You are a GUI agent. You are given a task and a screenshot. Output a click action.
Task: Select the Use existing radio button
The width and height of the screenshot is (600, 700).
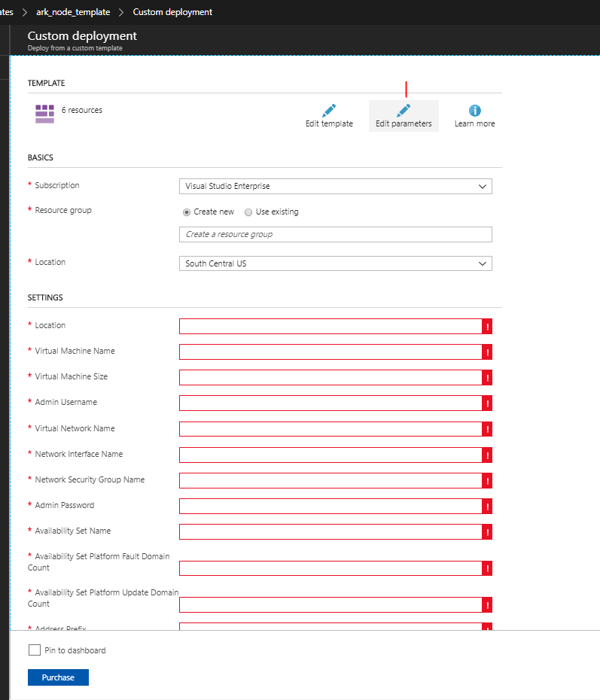point(248,212)
